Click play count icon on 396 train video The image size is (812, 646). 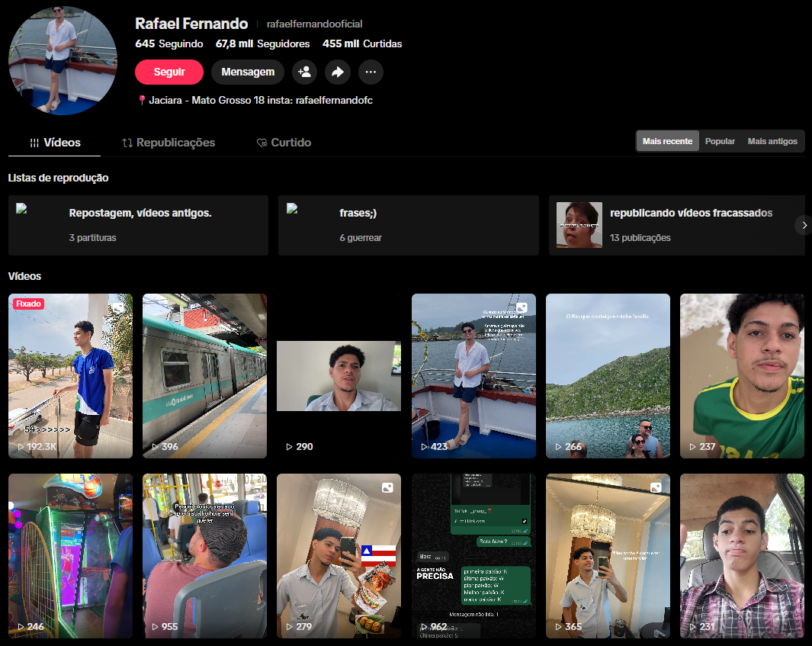155,447
